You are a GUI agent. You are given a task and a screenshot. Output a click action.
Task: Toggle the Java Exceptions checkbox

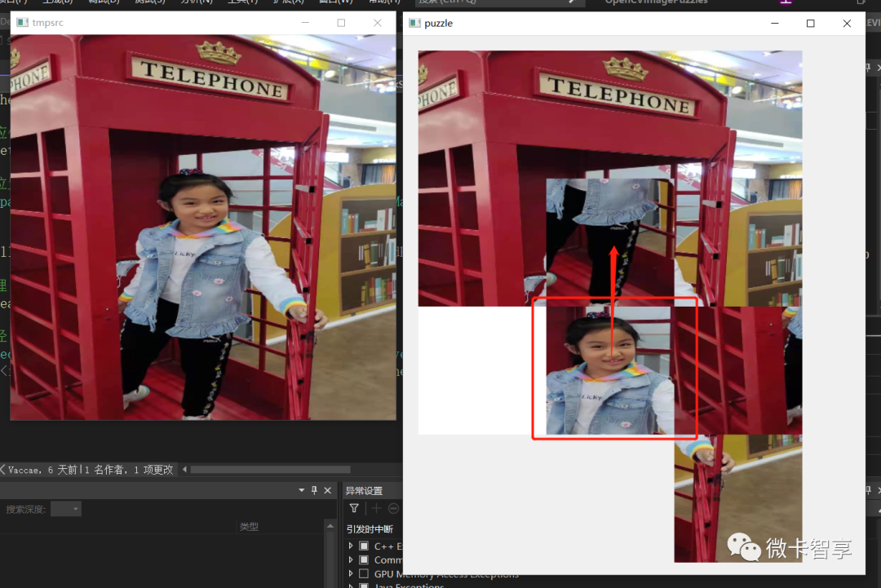pyautogui.click(x=364, y=586)
